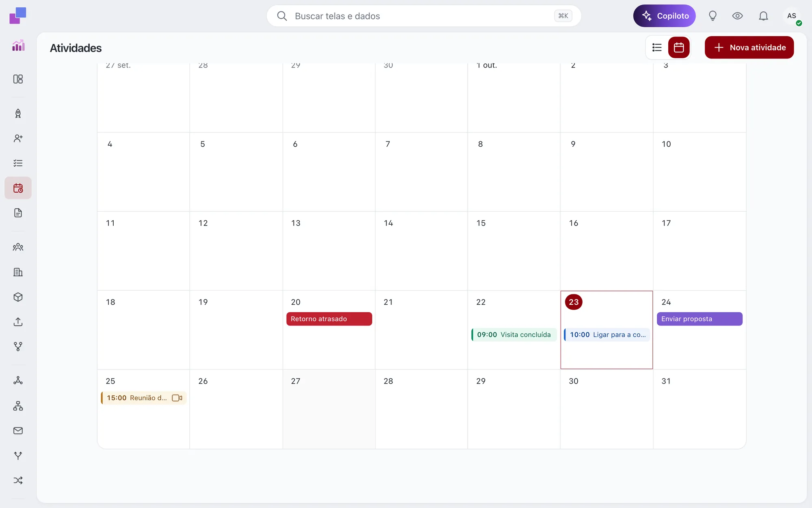Select day 30 in the last week
The width and height of the screenshot is (812, 508).
pyautogui.click(x=574, y=381)
